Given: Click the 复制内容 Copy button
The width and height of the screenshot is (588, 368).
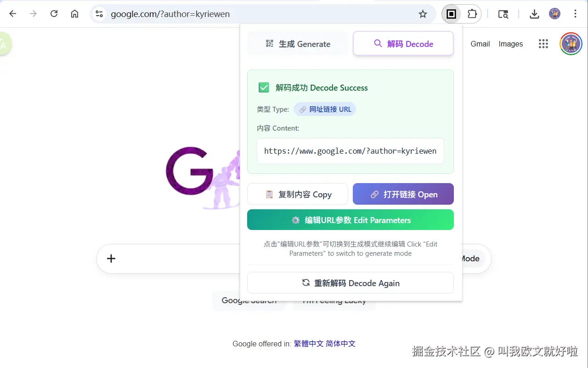Looking at the screenshot, I should pos(298,194).
